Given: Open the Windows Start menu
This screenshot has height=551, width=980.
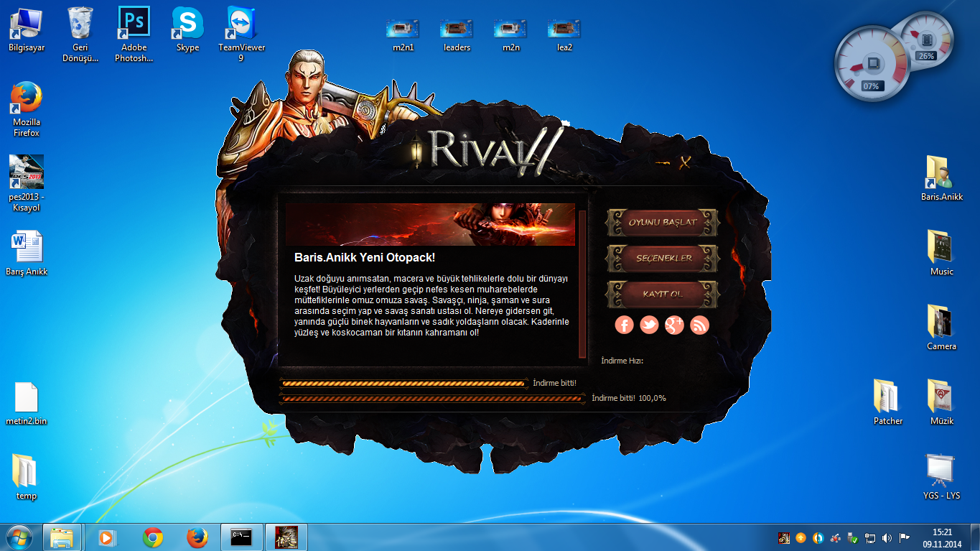Looking at the screenshot, I should click(19, 537).
